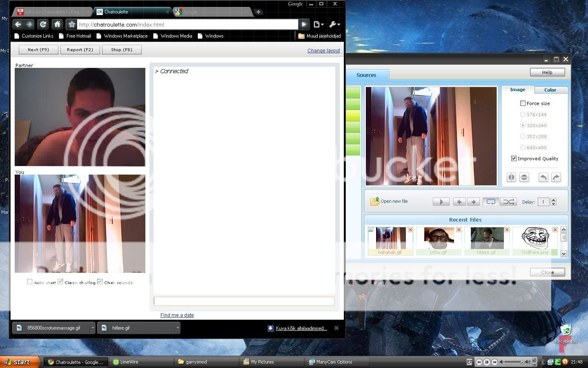Click the Stop (F8) button
Image resolution: width=588 pixels, height=368 pixels.
click(x=122, y=49)
